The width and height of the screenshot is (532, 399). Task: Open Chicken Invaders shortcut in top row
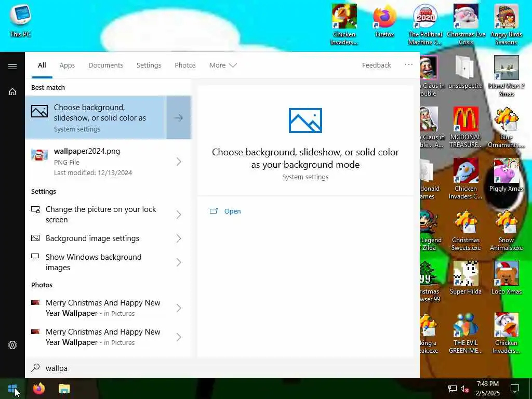pos(344,24)
